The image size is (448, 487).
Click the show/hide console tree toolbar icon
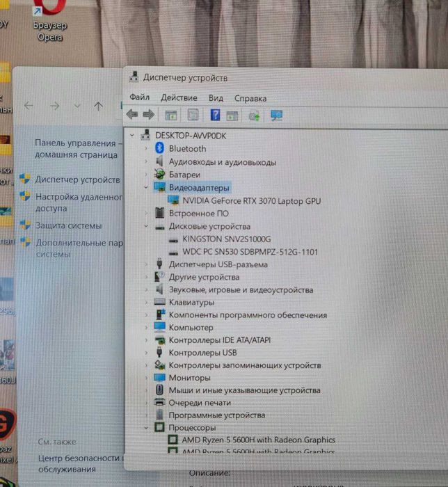[170, 115]
